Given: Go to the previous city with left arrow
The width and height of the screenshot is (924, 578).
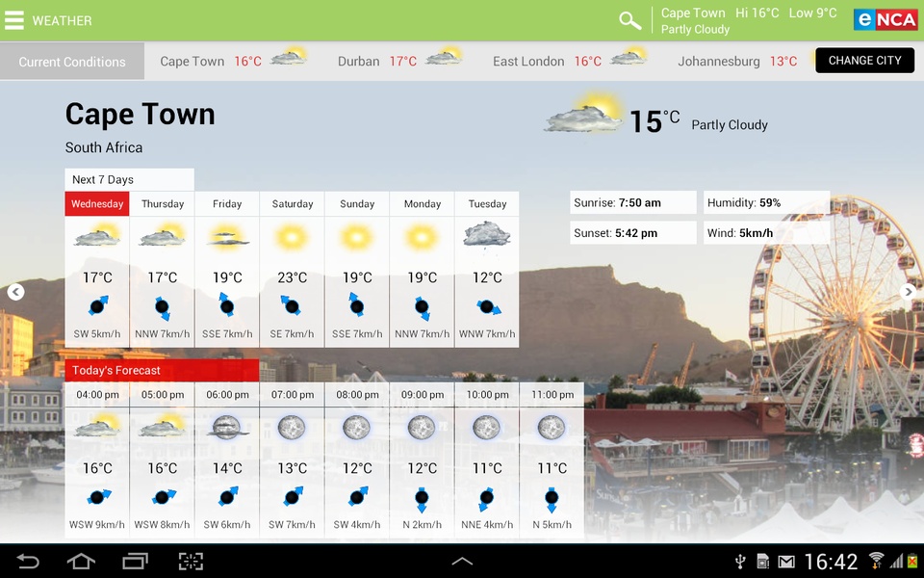Looking at the screenshot, I should pos(16,291).
